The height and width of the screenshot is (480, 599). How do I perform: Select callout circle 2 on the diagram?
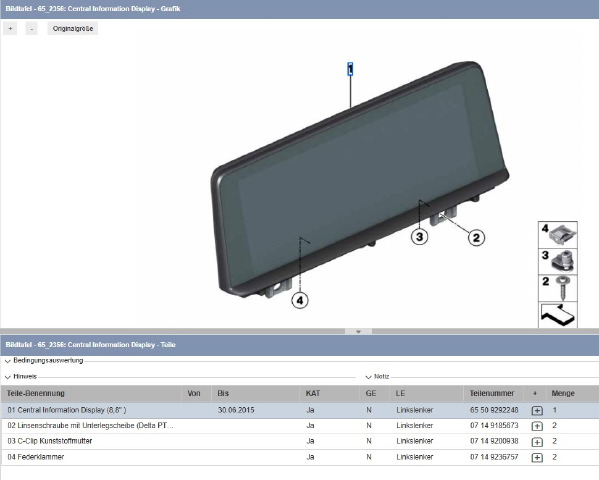[476, 238]
